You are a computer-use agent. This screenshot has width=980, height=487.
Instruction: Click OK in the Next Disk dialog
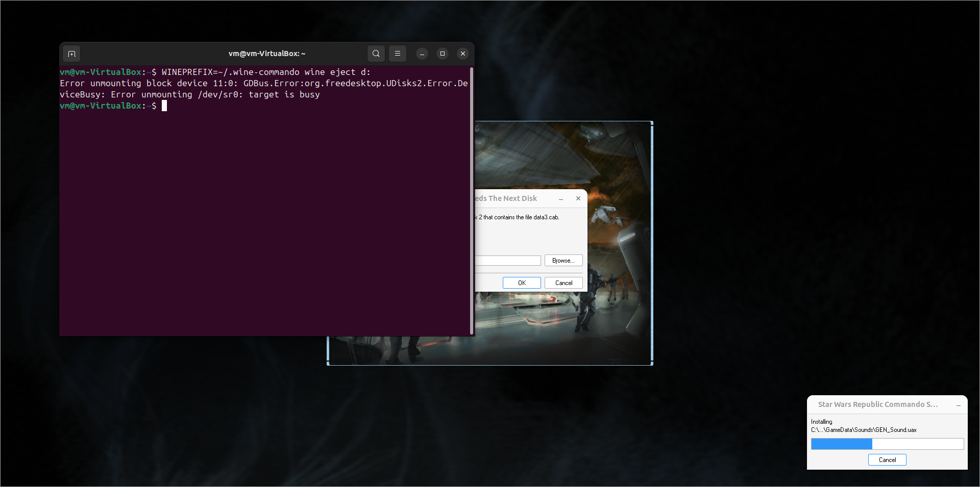[x=522, y=283]
